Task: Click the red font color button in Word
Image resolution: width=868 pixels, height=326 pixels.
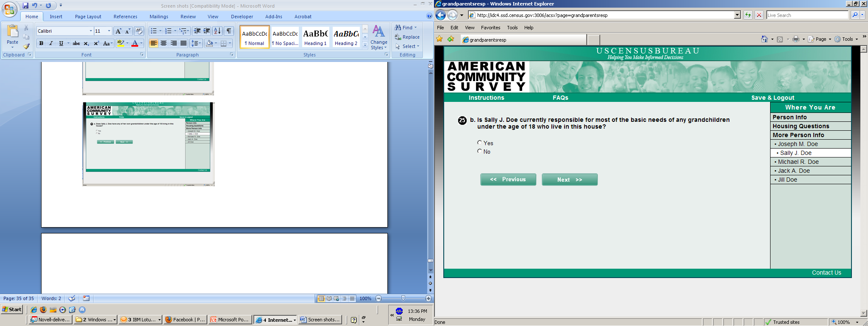Action: (135, 43)
